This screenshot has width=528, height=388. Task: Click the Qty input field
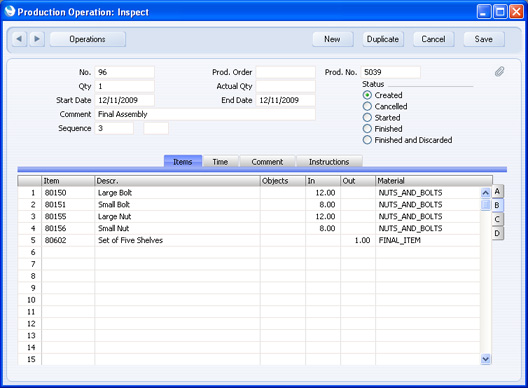coord(125,86)
